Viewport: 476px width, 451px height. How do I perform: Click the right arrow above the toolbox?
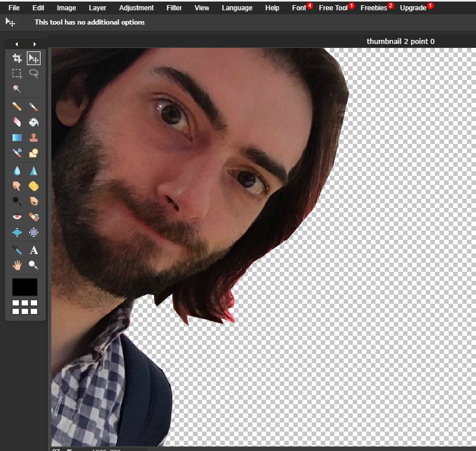click(x=35, y=44)
